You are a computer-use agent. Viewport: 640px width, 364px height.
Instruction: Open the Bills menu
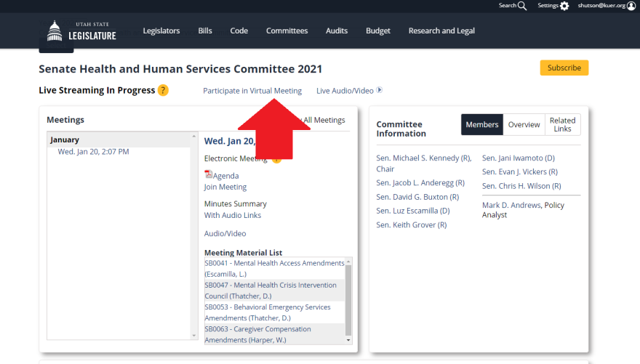pos(205,31)
